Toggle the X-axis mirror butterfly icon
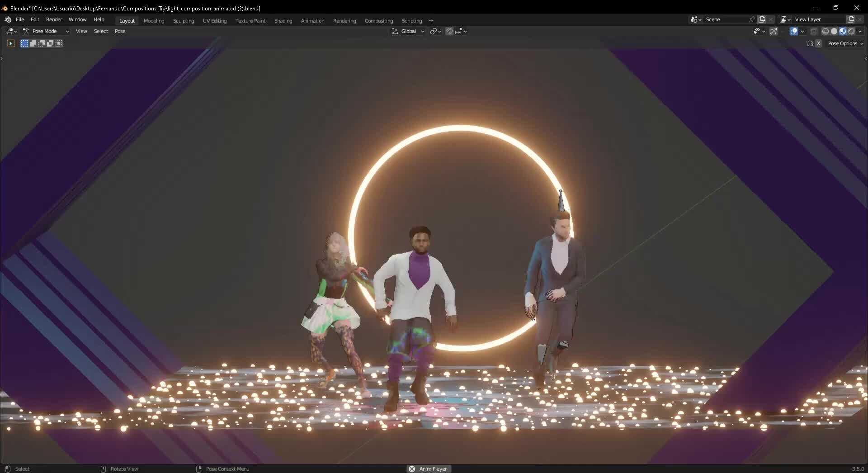This screenshot has width=868, height=473. tap(810, 43)
